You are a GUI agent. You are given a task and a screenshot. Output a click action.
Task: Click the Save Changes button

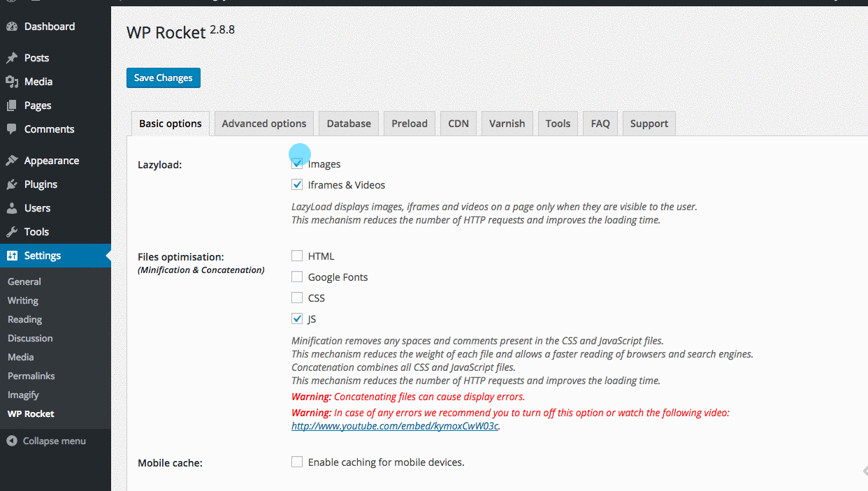164,78
